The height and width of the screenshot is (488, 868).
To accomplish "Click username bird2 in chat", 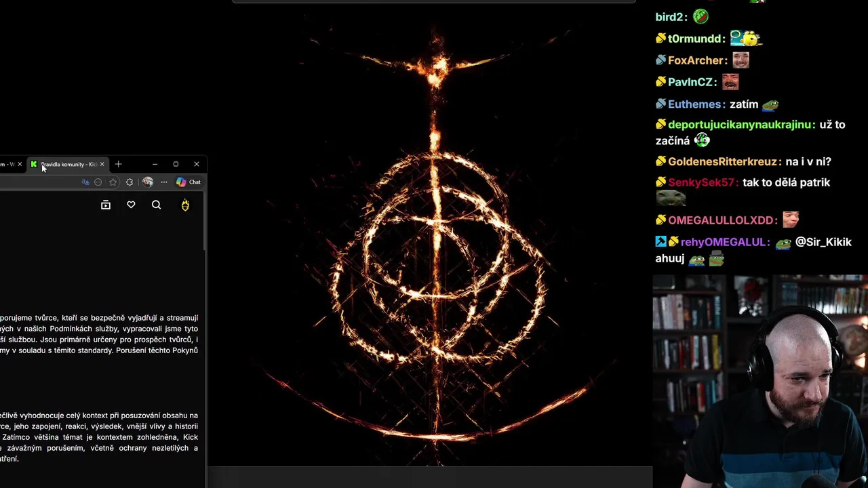I will 669,17.
